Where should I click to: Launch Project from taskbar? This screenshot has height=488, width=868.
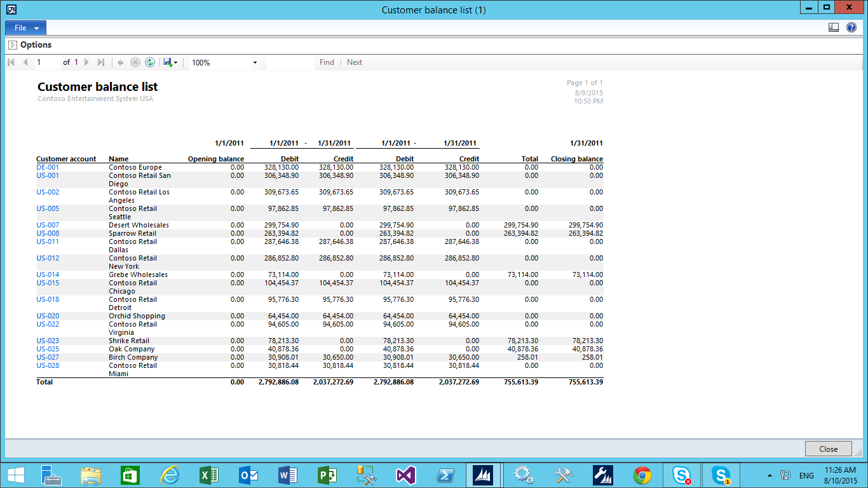(327, 475)
